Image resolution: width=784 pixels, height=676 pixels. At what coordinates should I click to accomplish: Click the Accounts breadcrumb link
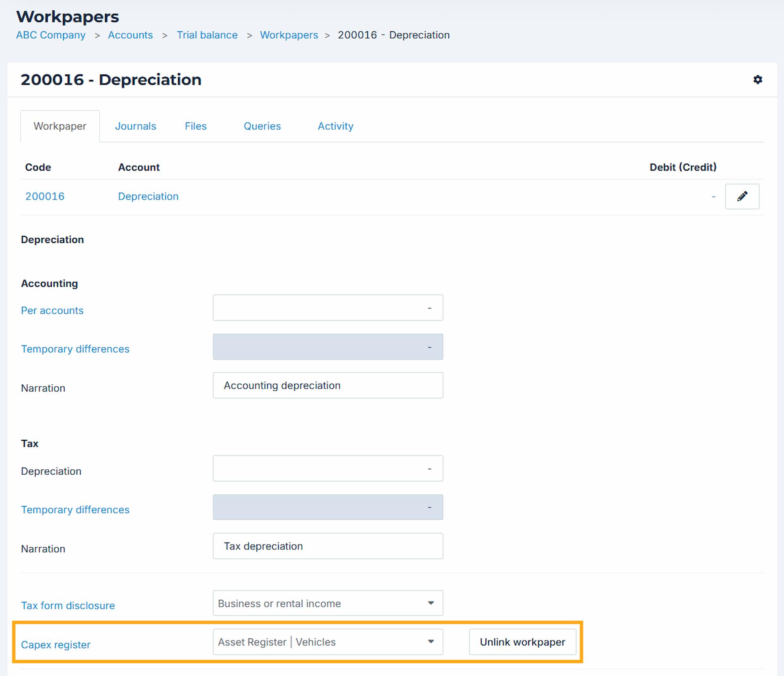[x=130, y=35]
